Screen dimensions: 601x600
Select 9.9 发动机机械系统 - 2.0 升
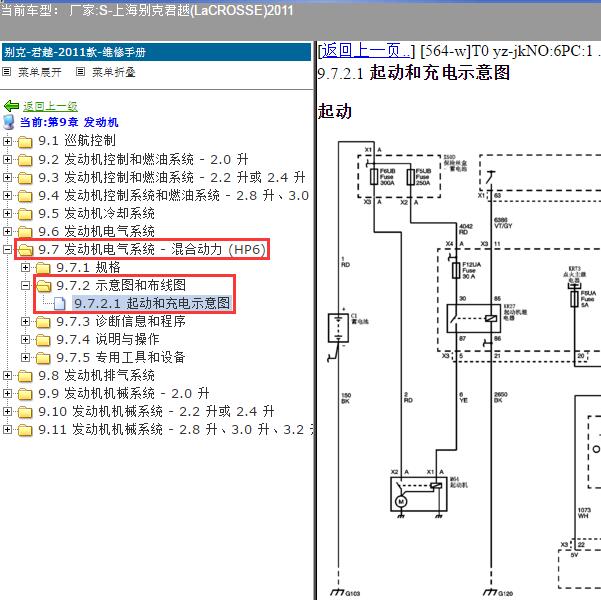coord(124,393)
